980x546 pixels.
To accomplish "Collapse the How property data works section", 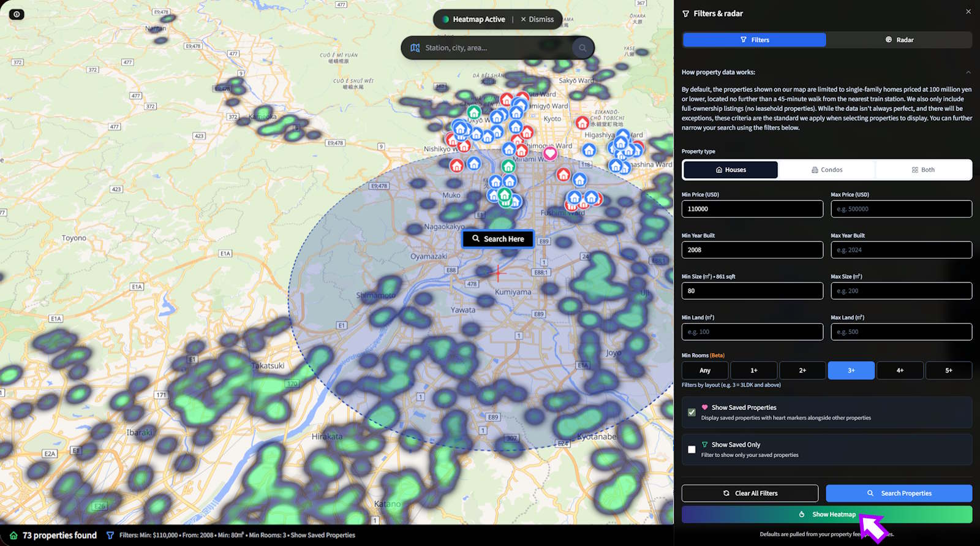I will [x=968, y=72].
